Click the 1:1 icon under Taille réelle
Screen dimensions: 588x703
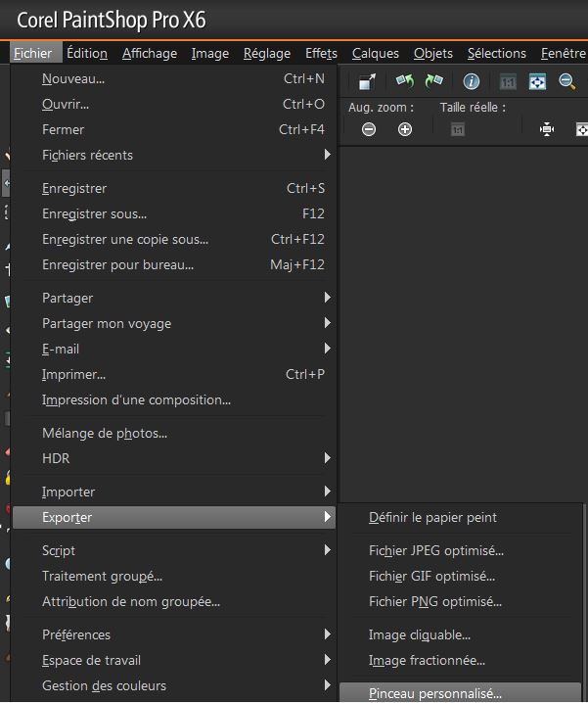457,130
